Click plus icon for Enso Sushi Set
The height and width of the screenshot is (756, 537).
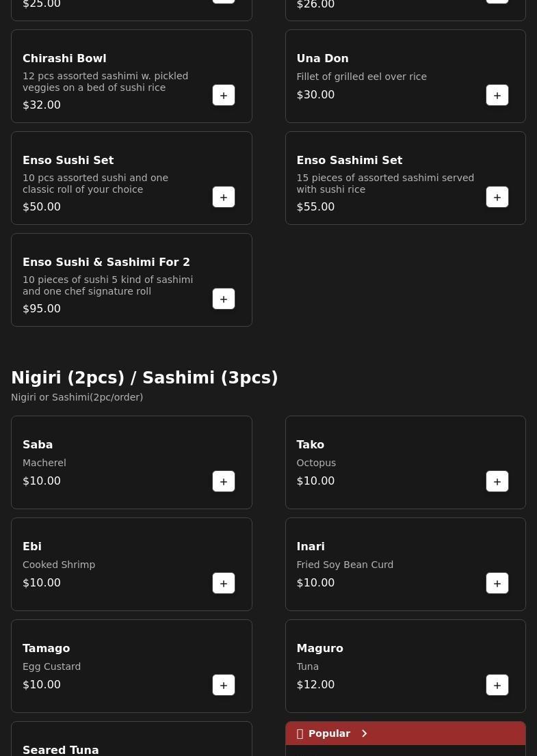(x=224, y=197)
